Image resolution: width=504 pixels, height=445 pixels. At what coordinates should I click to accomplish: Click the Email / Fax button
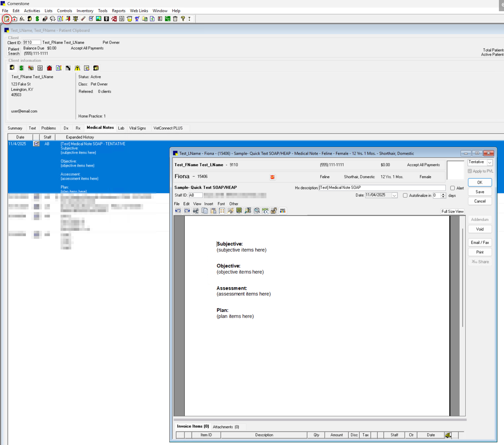(x=480, y=243)
